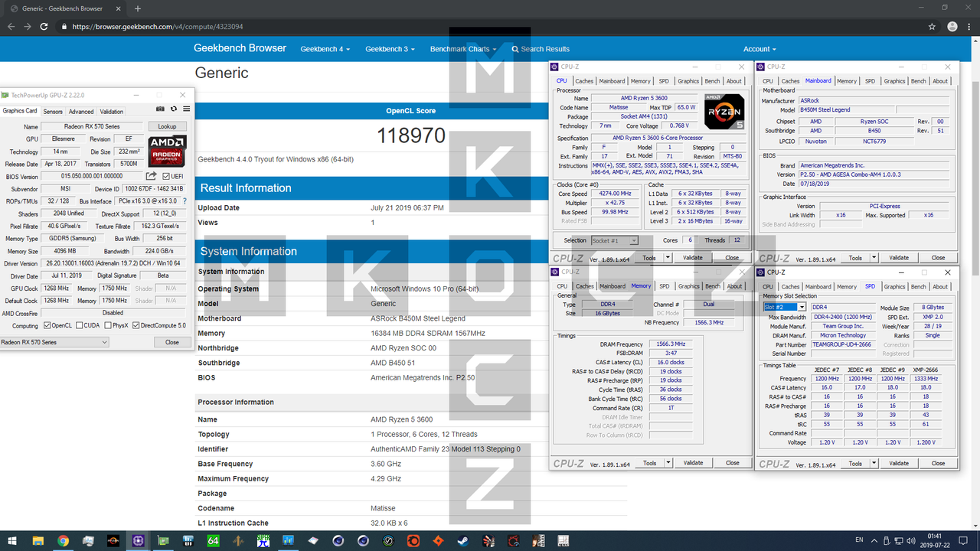Click the Chrome taskbar icon

(x=63, y=540)
